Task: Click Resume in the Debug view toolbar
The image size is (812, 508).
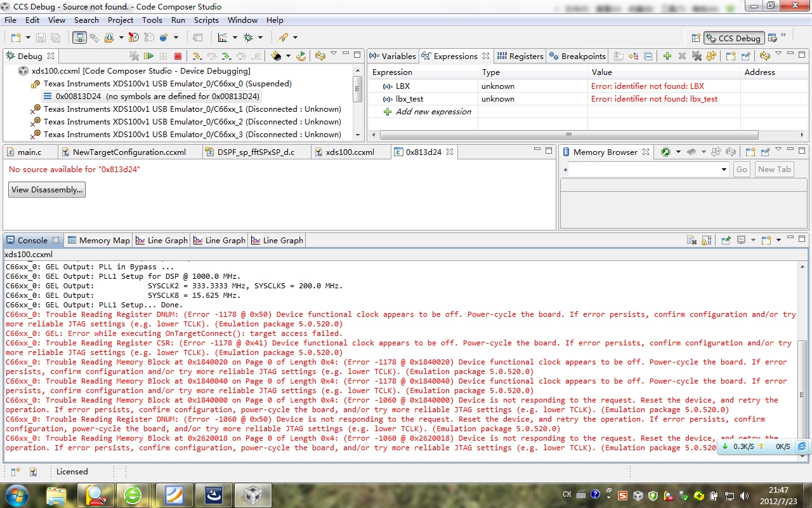Action: click(x=148, y=56)
